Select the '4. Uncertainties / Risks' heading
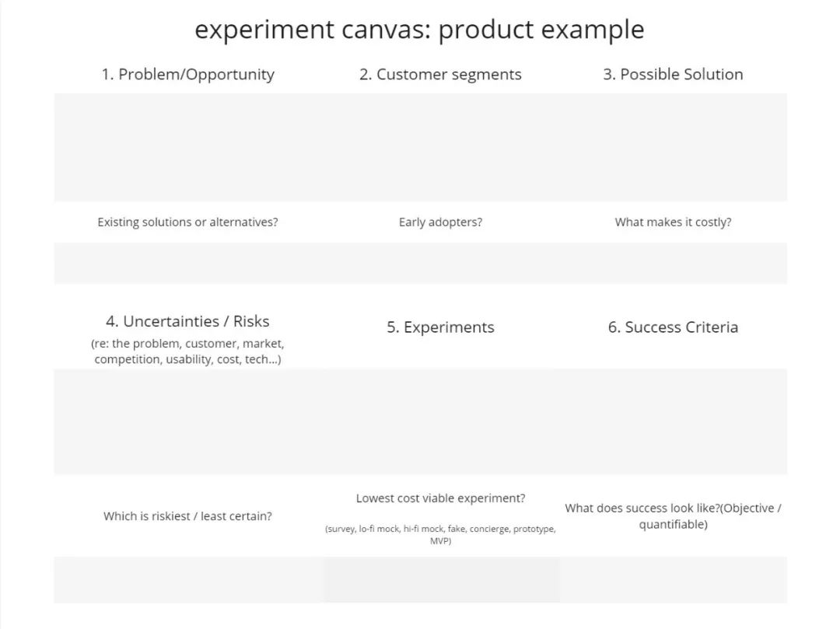The image size is (840, 629). pos(188,321)
